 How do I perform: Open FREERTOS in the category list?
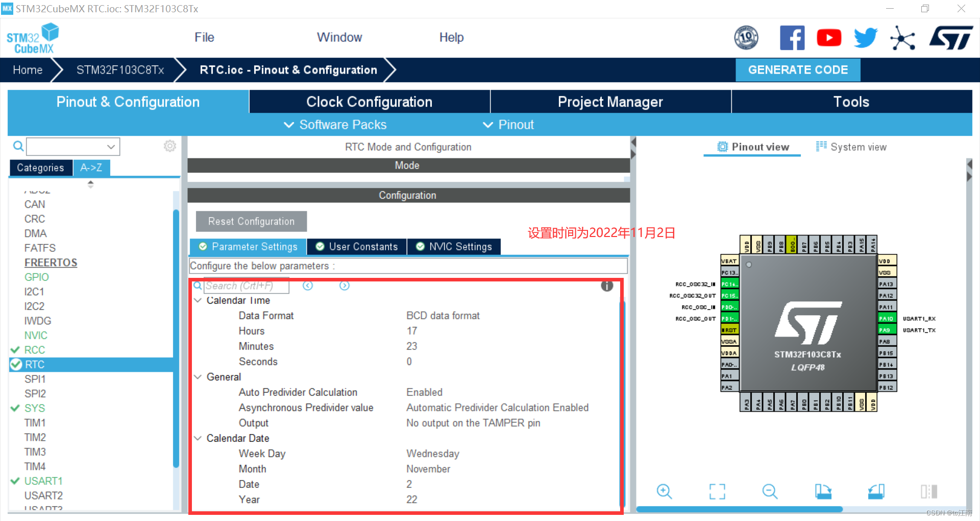click(51, 263)
